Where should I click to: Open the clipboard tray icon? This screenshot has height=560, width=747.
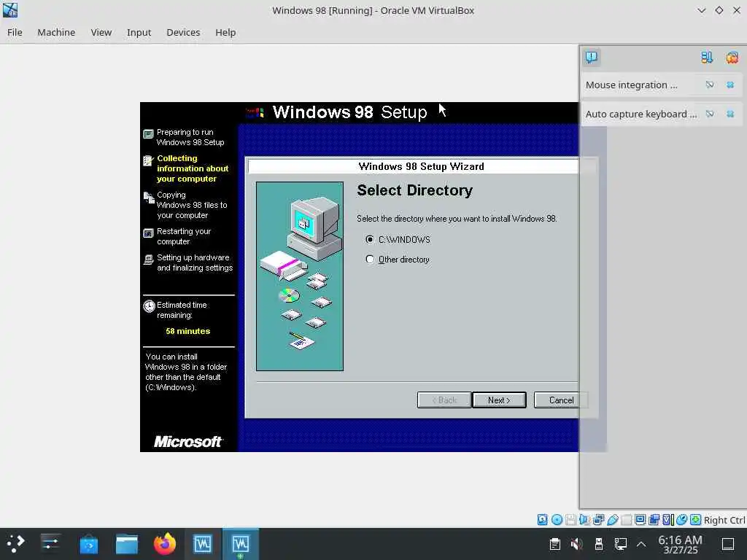[x=554, y=544]
